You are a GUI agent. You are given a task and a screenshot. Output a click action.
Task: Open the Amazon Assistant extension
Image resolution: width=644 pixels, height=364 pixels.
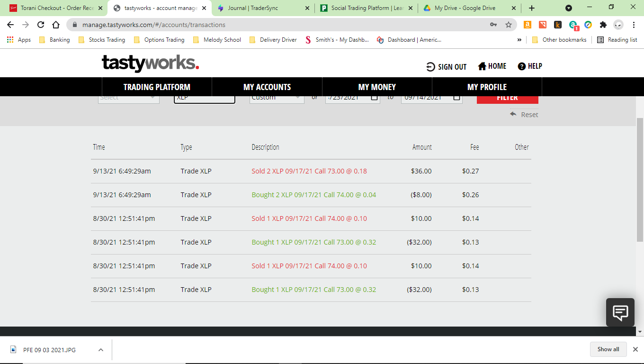tap(528, 25)
